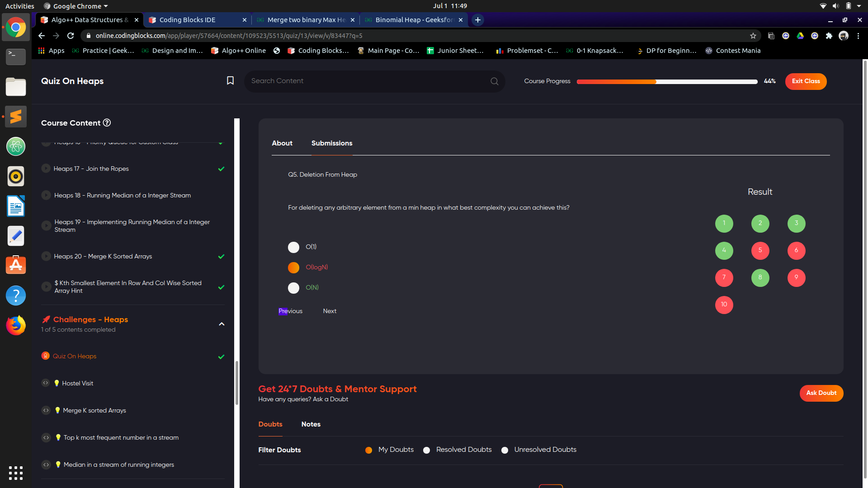868x488 pixels.
Task: Open the Notes tab
Action: click(311, 424)
